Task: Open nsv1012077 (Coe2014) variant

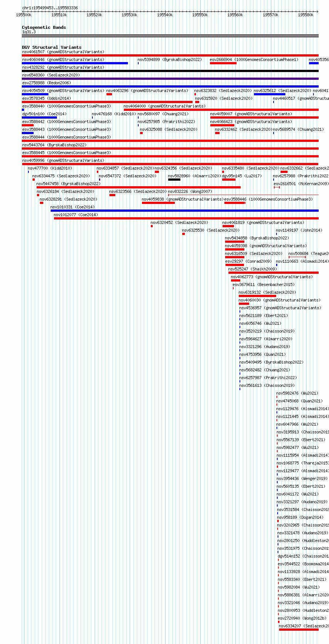Action: (x=76, y=215)
